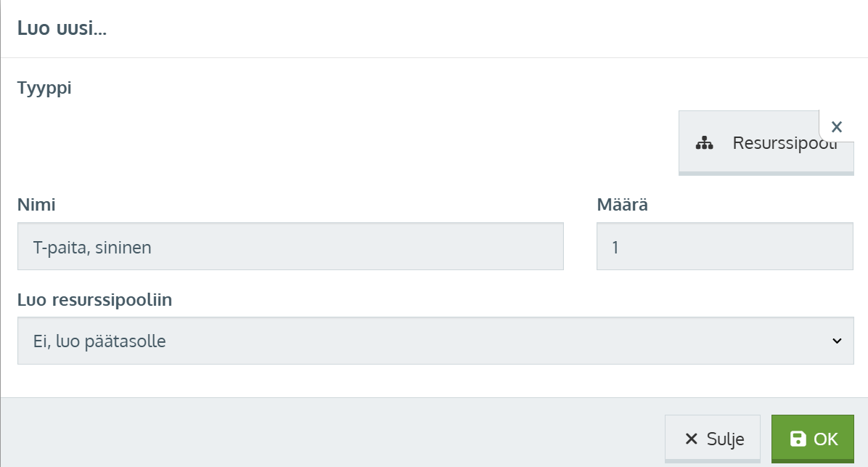Click the floppy disk save icon
The height and width of the screenshot is (467, 868).
click(798, 439)
